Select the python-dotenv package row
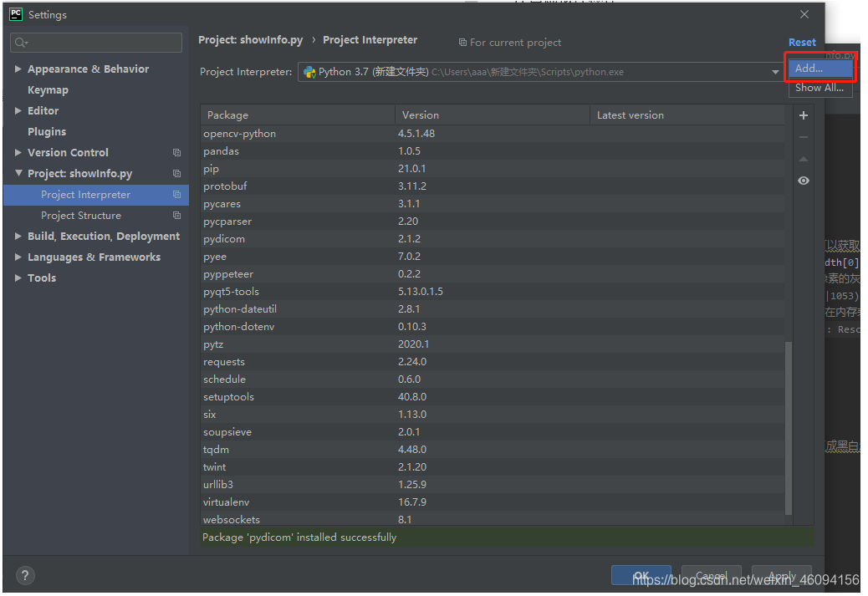The height and width of the screenshot is (596, 868). [493, 327]
